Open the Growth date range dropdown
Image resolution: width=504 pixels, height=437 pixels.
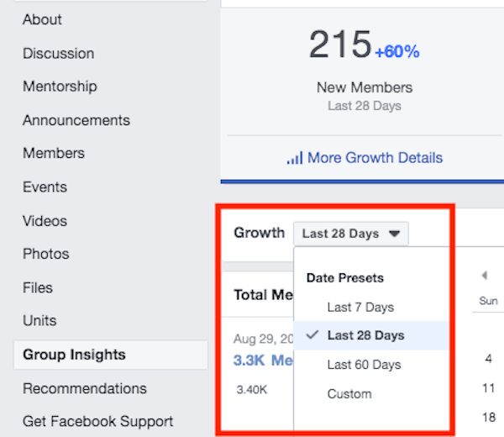click(x=350, y=234)
